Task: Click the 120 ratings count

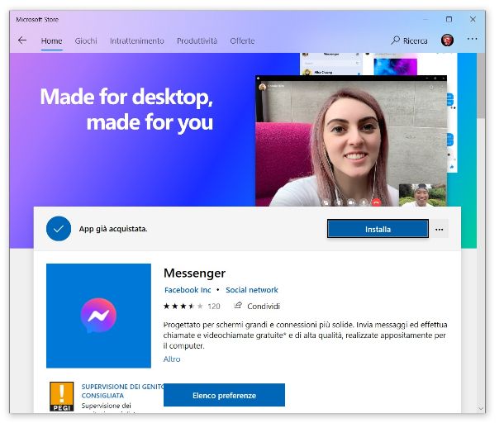Action: [214, 307]
